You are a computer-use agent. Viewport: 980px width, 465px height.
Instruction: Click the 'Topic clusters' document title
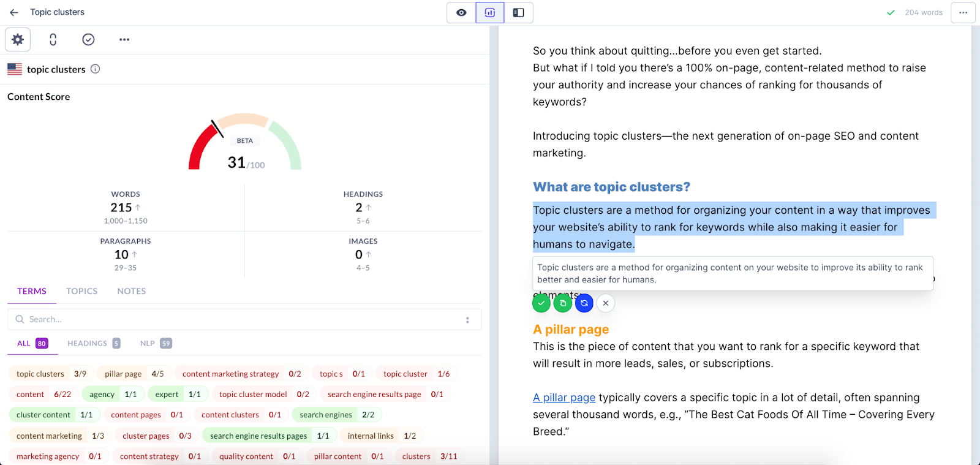coord(58,12)
